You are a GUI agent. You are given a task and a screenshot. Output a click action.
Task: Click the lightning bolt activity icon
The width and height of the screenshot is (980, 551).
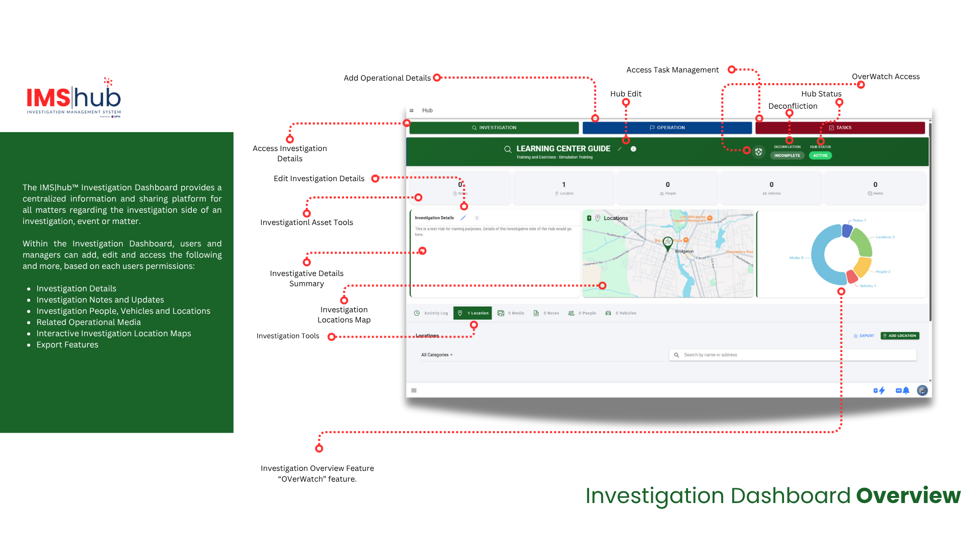[881, 390]
